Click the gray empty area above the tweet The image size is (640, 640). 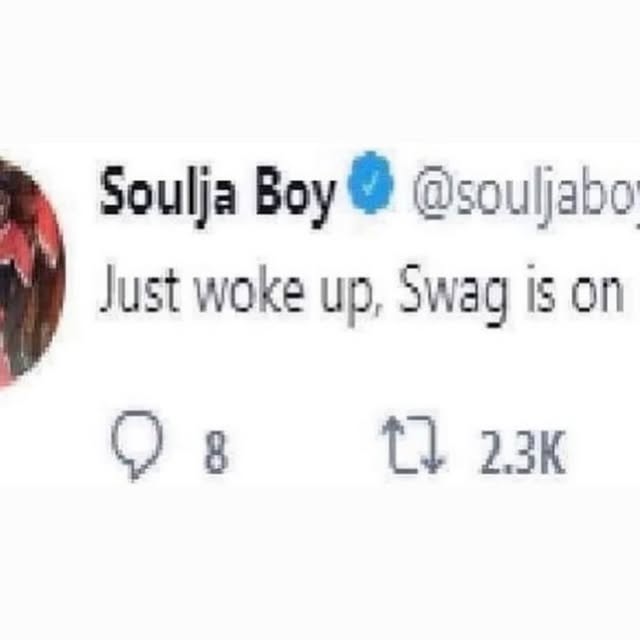(320, 69)
